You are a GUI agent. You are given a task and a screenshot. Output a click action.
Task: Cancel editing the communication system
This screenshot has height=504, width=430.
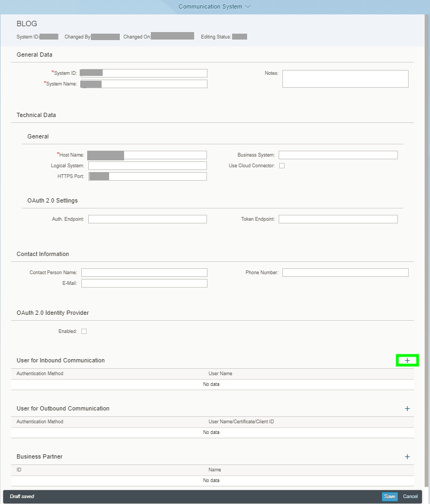[x=410, y=497]
